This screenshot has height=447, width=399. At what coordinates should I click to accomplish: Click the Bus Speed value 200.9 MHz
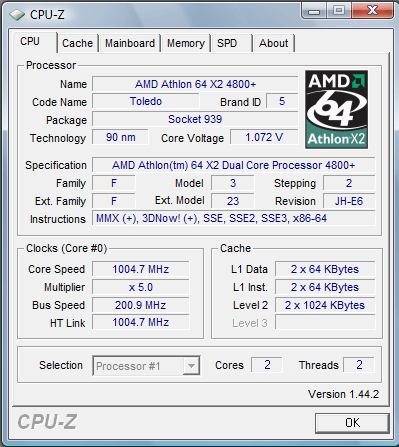(141, 305)
